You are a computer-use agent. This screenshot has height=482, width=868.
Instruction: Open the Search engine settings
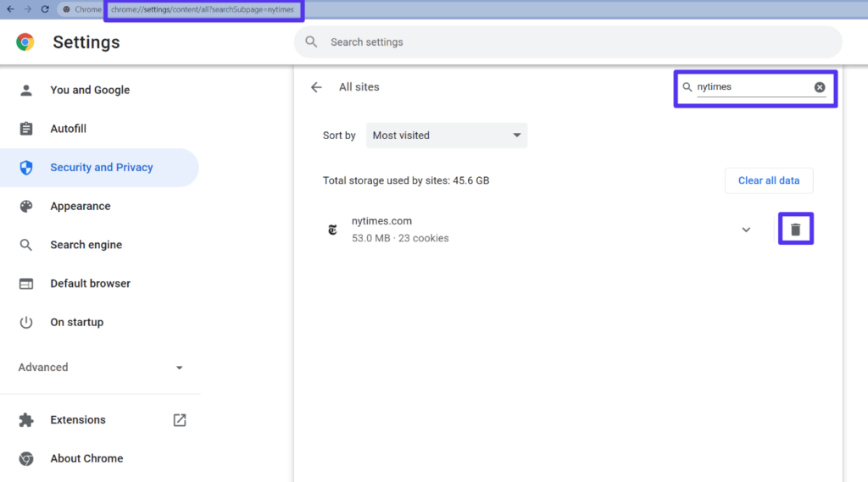click(100, 245)
